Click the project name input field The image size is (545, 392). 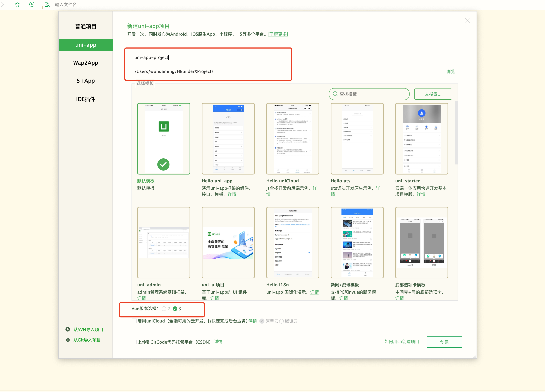coord(295,58)
